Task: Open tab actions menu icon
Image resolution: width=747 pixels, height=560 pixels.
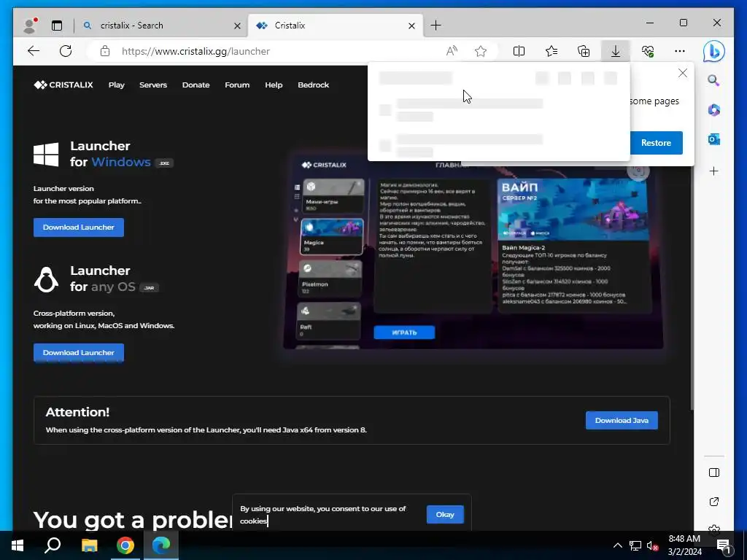Action: [x=57, y=26]
